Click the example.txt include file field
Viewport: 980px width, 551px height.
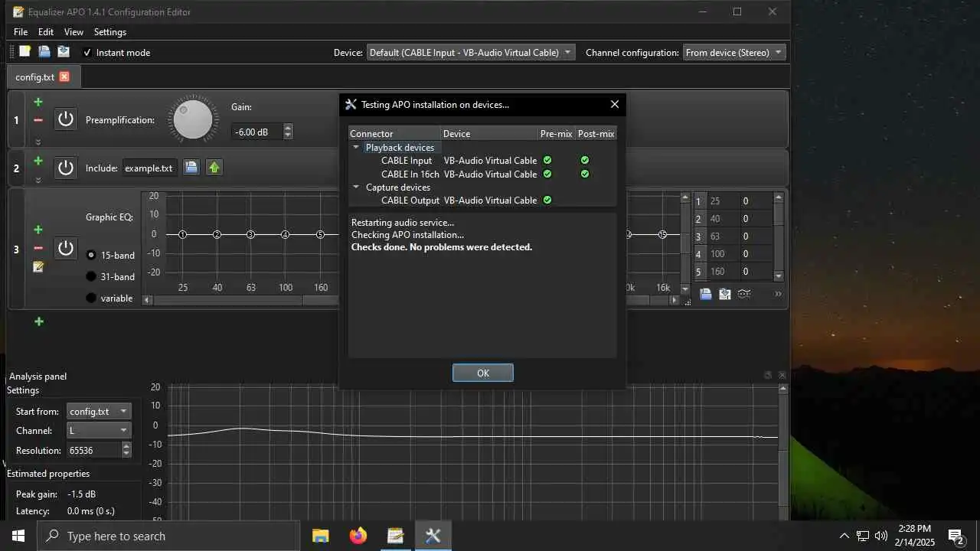(150, 168)
